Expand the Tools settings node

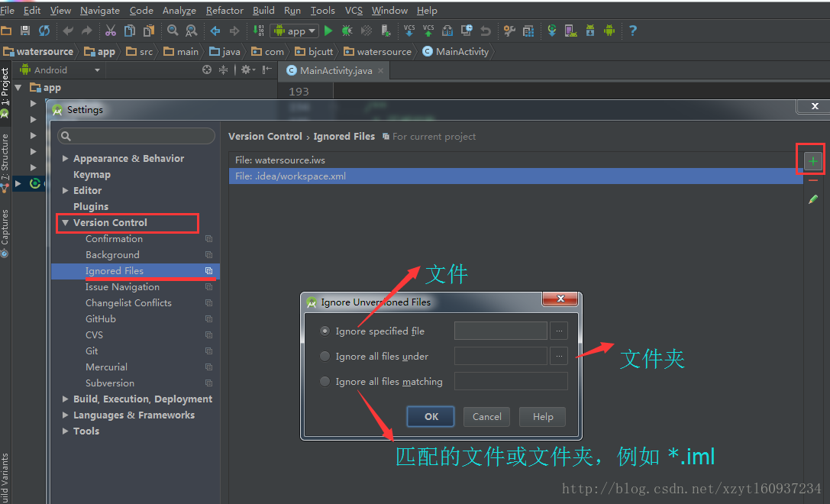(65, 431)
